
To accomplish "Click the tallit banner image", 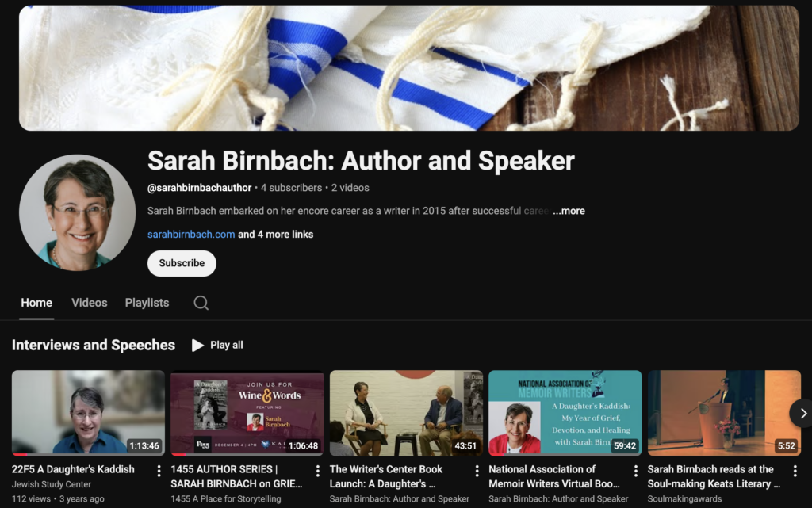I will (x=409, y=68).
